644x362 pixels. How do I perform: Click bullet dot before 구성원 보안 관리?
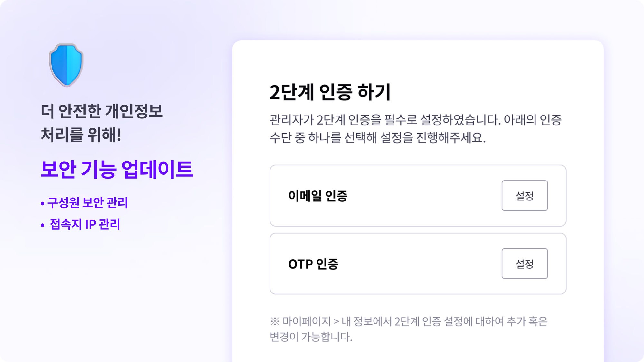[x=43, y=204]
